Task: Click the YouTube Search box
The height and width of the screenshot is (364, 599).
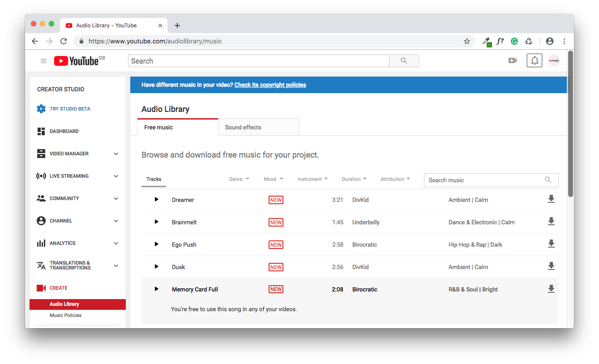Action: click(x=259, y=61)
